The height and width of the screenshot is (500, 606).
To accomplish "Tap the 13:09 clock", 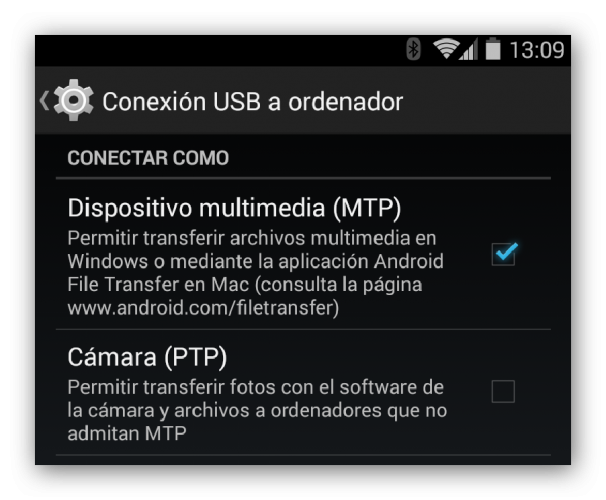I will (x=537, y=50).
